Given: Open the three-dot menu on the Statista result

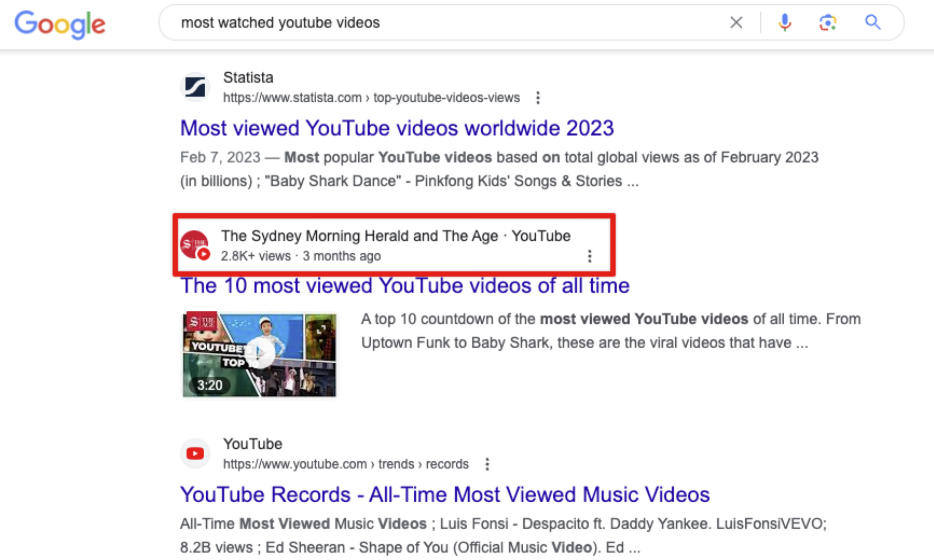Looking at the screenshot, I should [538, 98].
